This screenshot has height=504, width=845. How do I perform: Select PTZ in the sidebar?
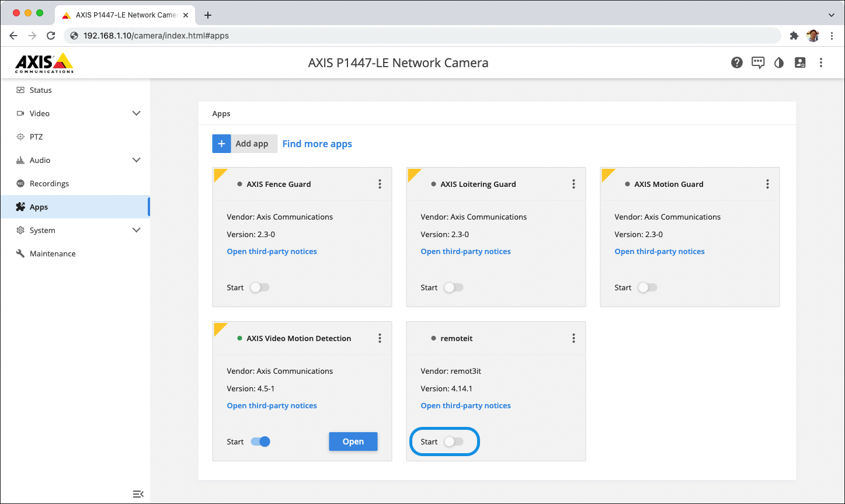click(75, 137)
